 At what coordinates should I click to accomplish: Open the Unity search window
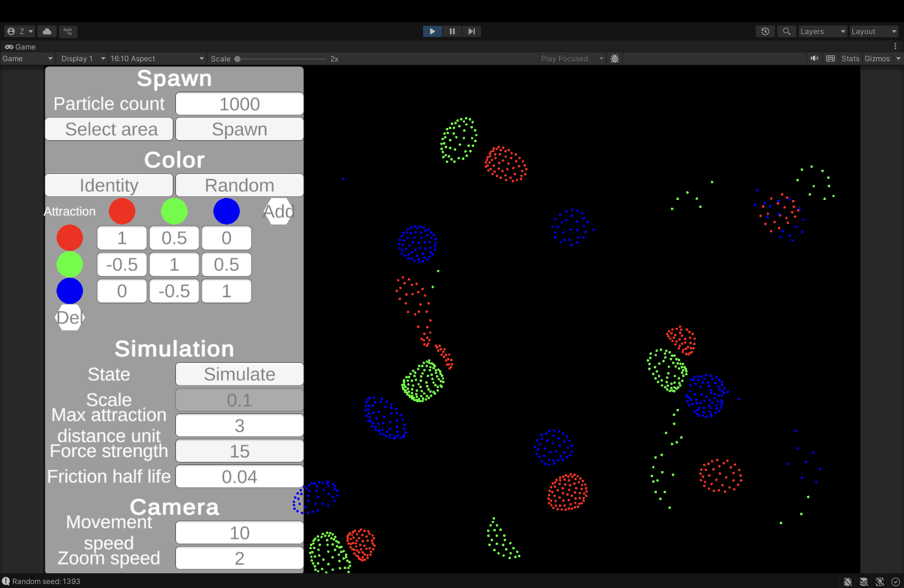point(787,32)
